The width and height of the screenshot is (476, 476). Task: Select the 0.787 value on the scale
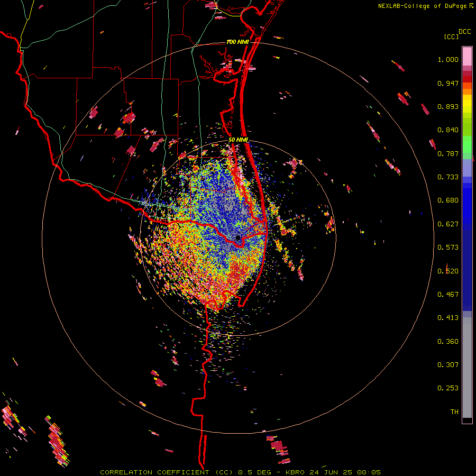[448, 153]
